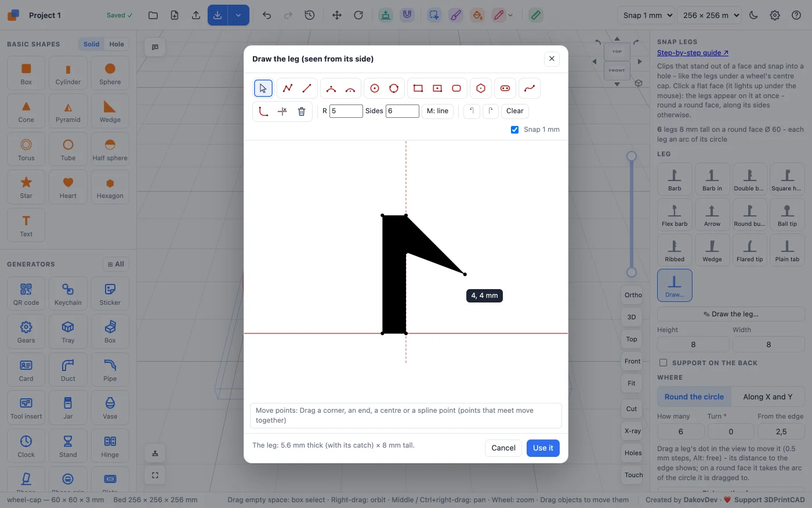Select the three-point circle tool
The width and height of the screenshot is (812, 508).
394,88
